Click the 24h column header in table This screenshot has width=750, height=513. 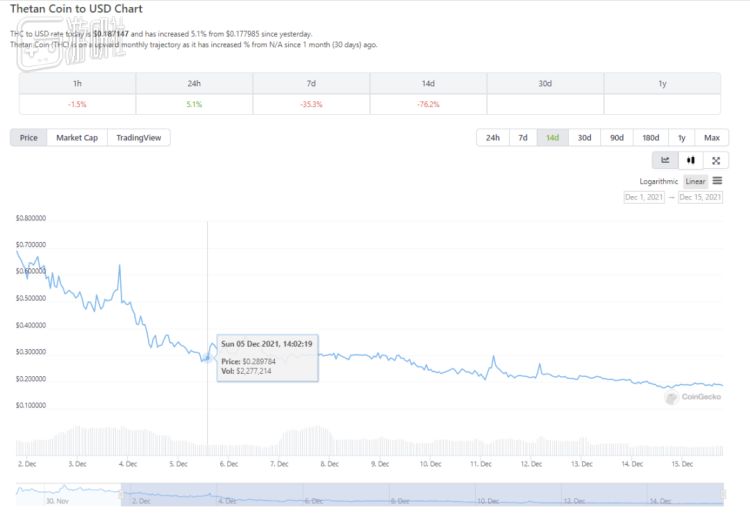pos(194,83)
